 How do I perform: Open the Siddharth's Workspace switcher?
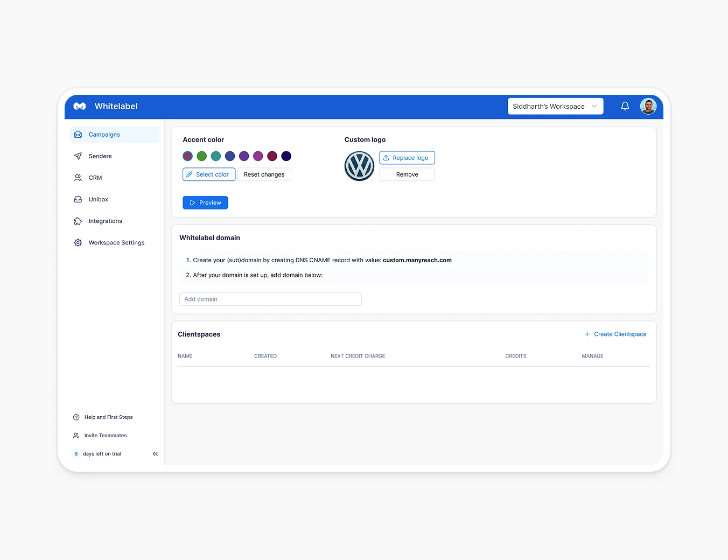pyautogui.click(x=555, y=106)
